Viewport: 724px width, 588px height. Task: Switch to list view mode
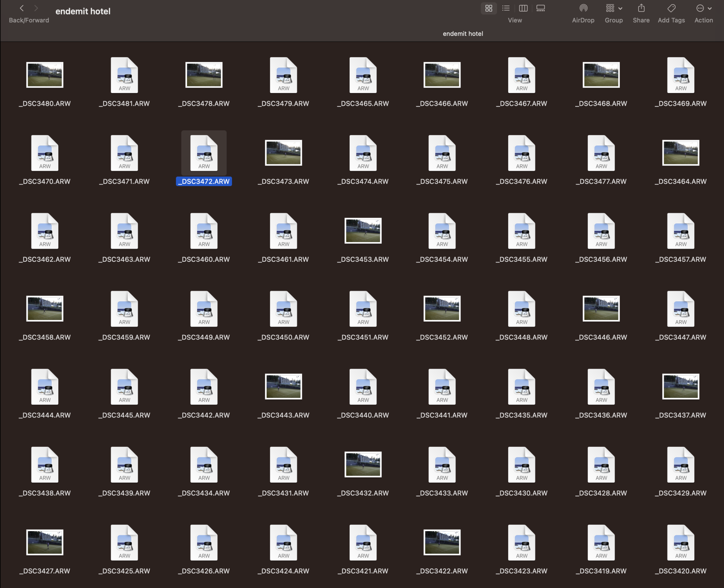click(x=506, y=8)
